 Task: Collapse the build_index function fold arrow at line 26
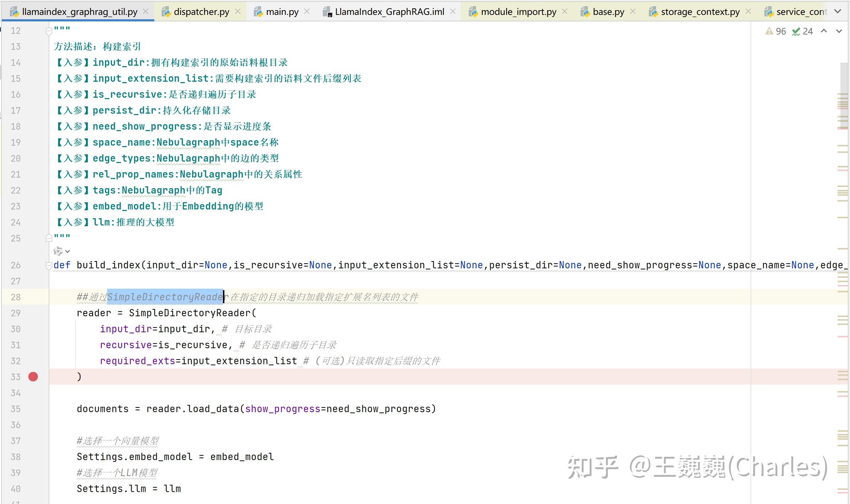tap(50, 265)
